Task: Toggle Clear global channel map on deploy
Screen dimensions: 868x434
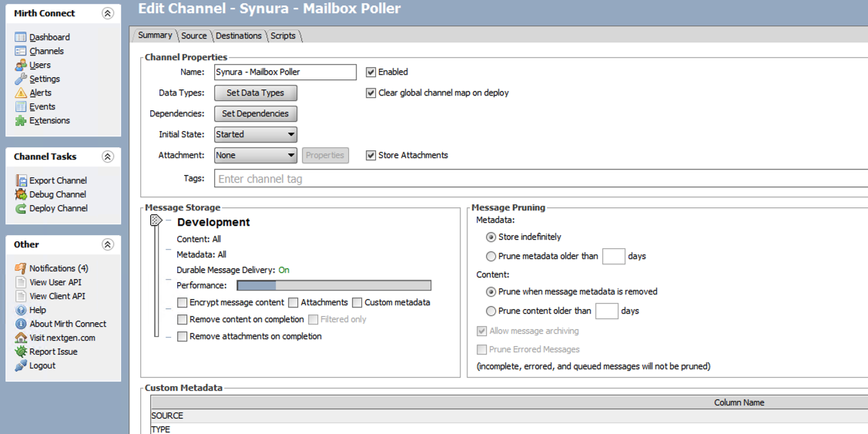Action: point(371,93)
